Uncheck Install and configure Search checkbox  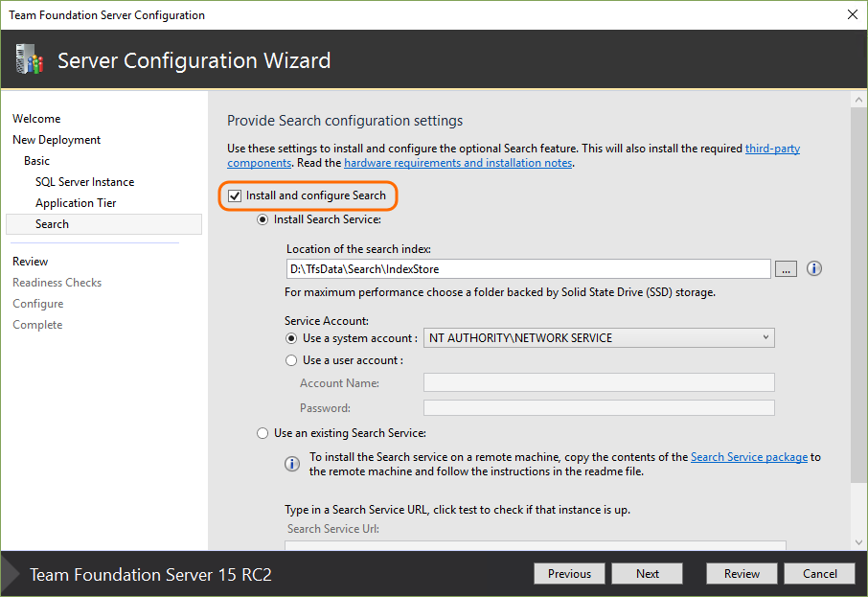coord(235,195)
